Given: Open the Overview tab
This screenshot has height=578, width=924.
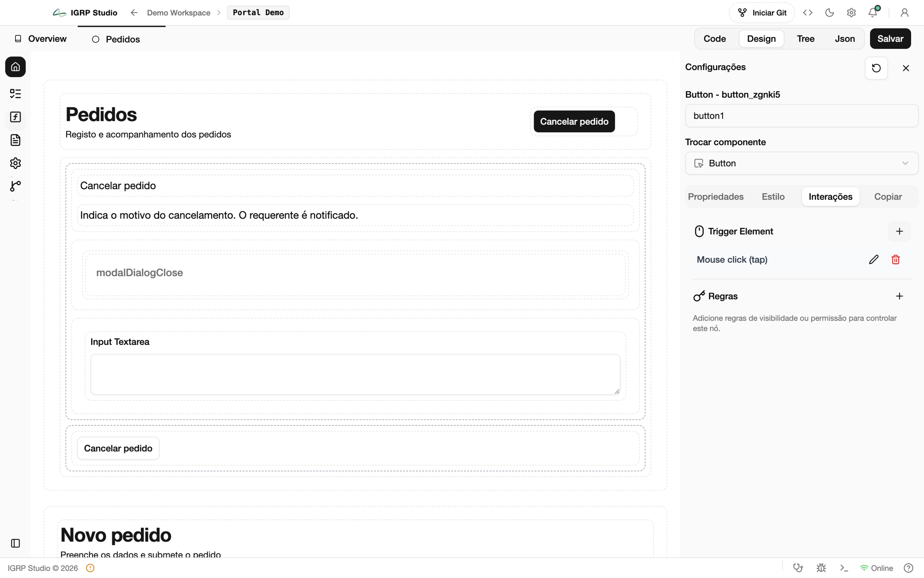Looking at the screenshot, I should click(x=40, y=39).
